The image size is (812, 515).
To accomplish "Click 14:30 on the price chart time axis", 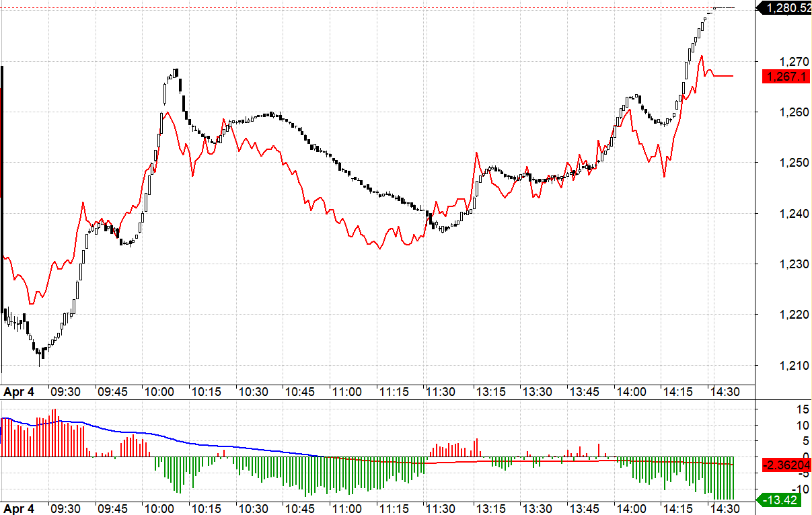I will click(x=726, y=392).
